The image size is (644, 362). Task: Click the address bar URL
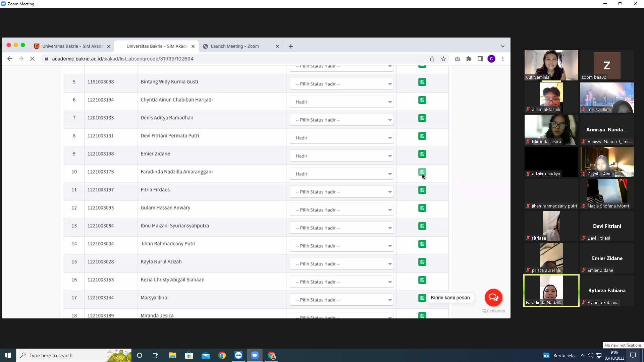pos(123,59)
